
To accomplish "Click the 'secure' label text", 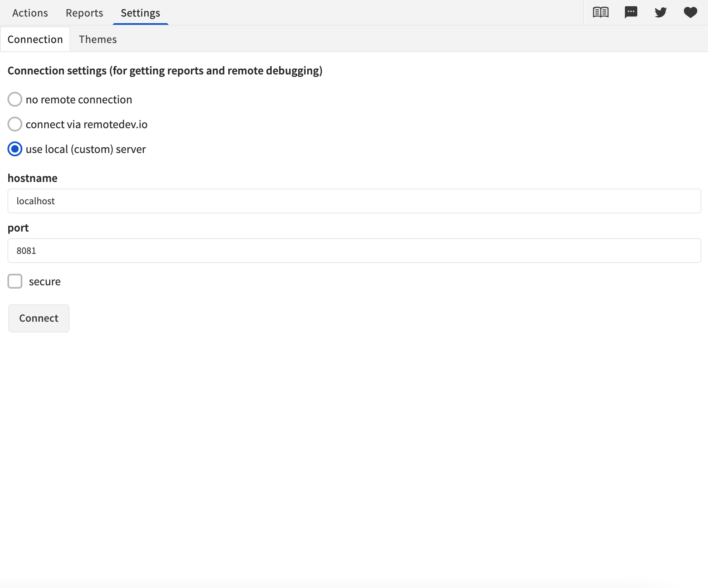I will coord(44,281).
